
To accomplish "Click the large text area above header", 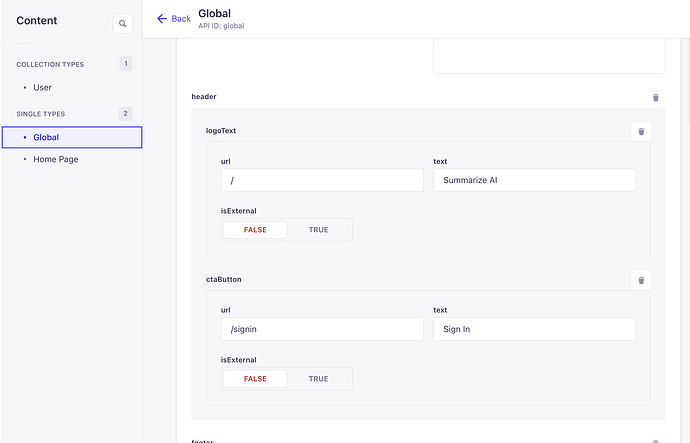I will [x=549, y=56].
